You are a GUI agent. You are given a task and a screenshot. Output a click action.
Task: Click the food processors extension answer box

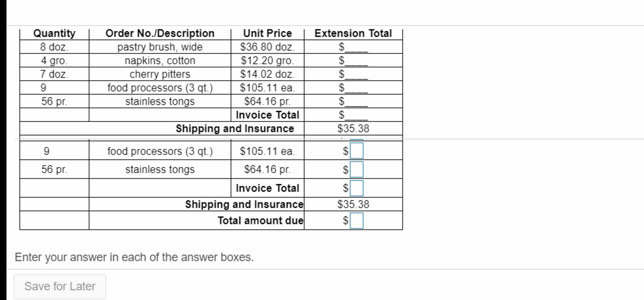(x=356, y=151)
